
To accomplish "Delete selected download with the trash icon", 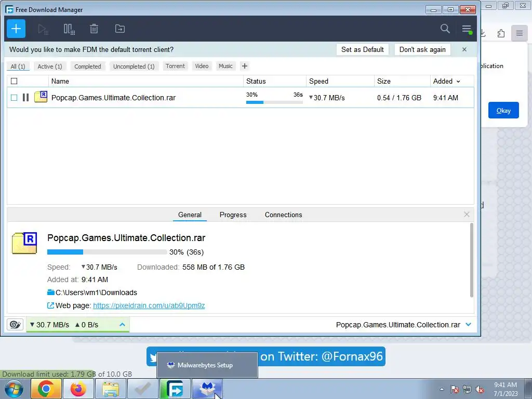I will point(94,29).
